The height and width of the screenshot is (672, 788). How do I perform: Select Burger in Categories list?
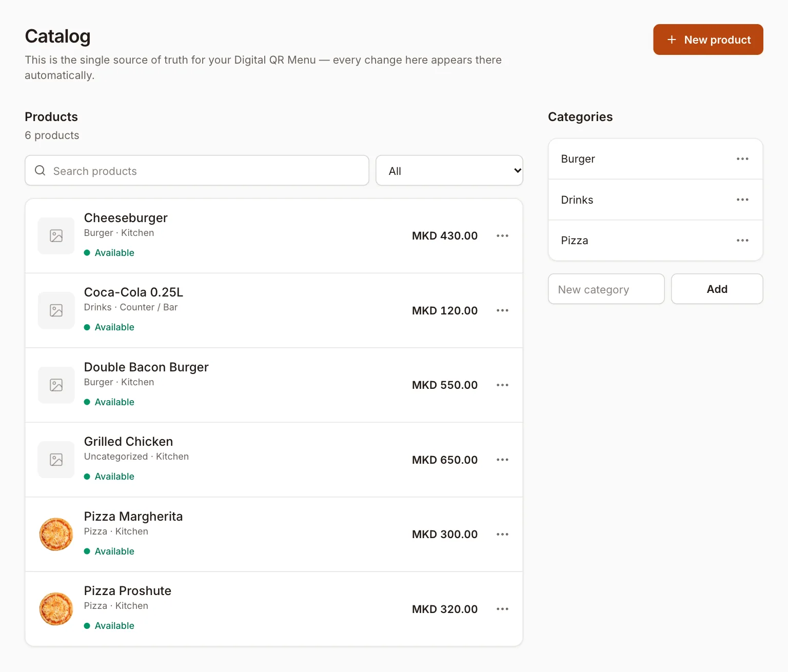pos(578,159)
